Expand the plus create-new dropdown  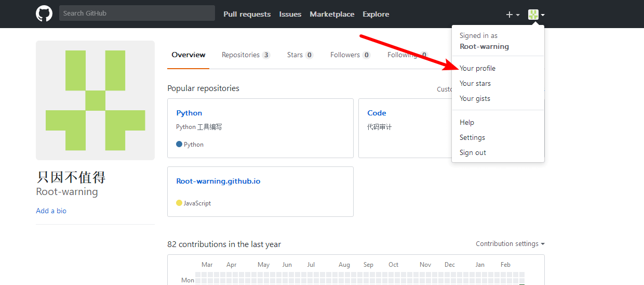tap(513, 15)
